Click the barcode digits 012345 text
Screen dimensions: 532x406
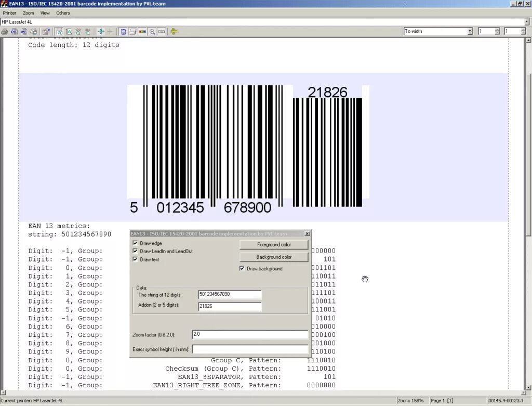[x=180, y=207]
